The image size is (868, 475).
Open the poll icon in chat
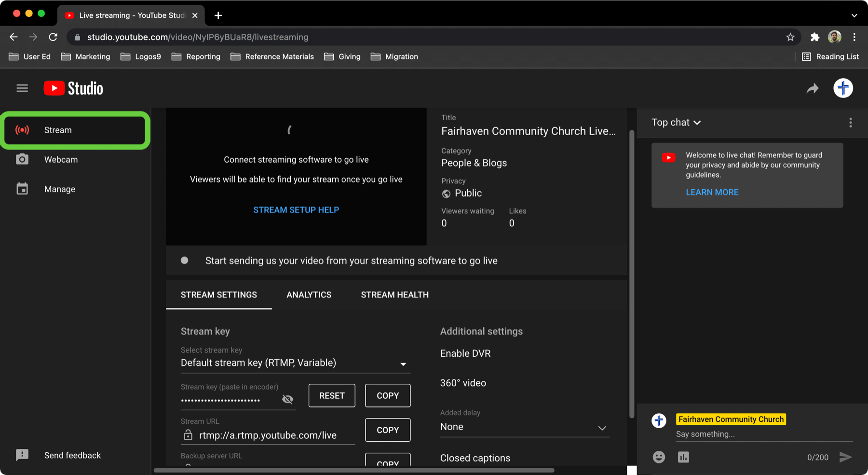pos(683,457)
